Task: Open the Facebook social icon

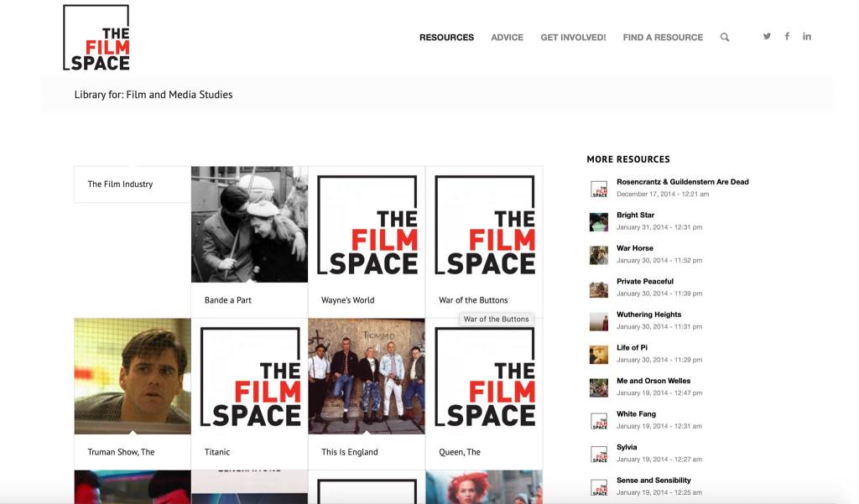Action: [x=787, y=36]
